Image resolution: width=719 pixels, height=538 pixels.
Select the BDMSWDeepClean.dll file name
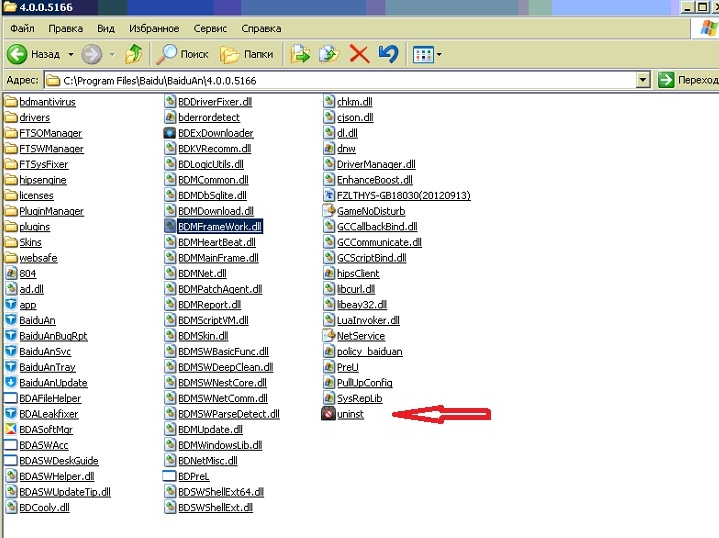click(x=226, y=367)
